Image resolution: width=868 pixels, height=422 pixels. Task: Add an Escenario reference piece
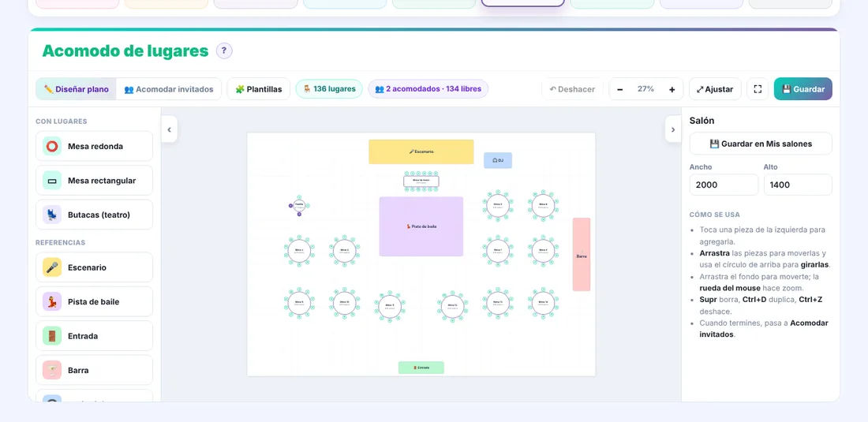(94, 267)
